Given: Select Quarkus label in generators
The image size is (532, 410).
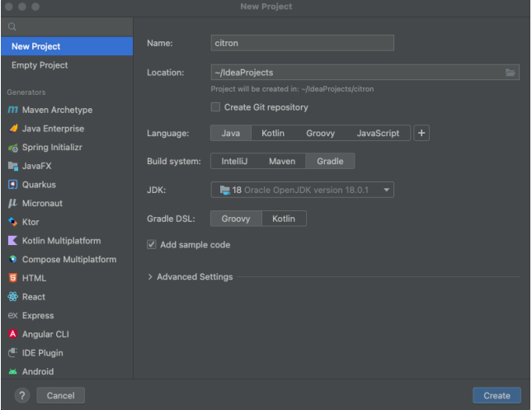Looking at the screenshot, I should pyautogui.click(x=39, y=185).
